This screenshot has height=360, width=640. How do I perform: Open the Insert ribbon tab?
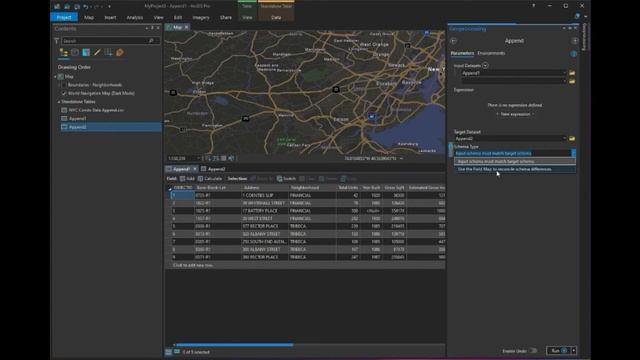(110, 18)
